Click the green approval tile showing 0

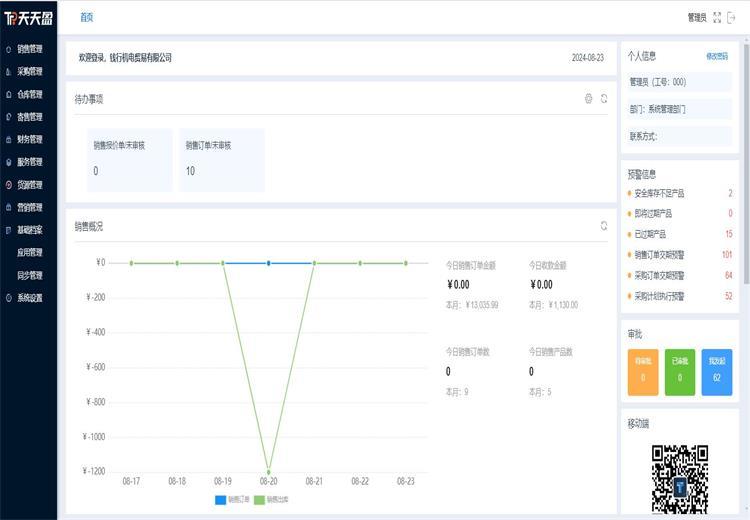point(680,372)
